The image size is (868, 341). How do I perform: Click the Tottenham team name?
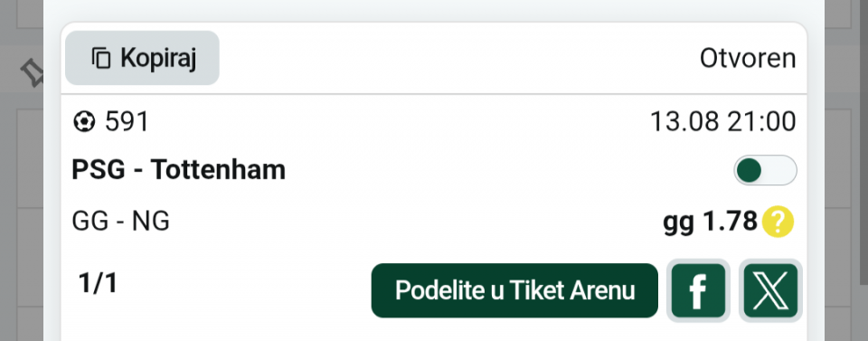point(218,170)
